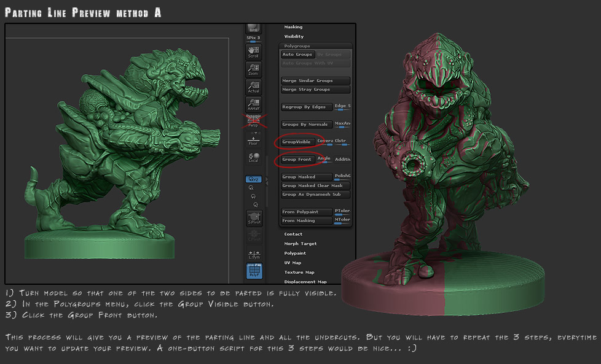The image size is (601, 364).
Task: Expand the UV Map sub-palette
Action: 293,263
